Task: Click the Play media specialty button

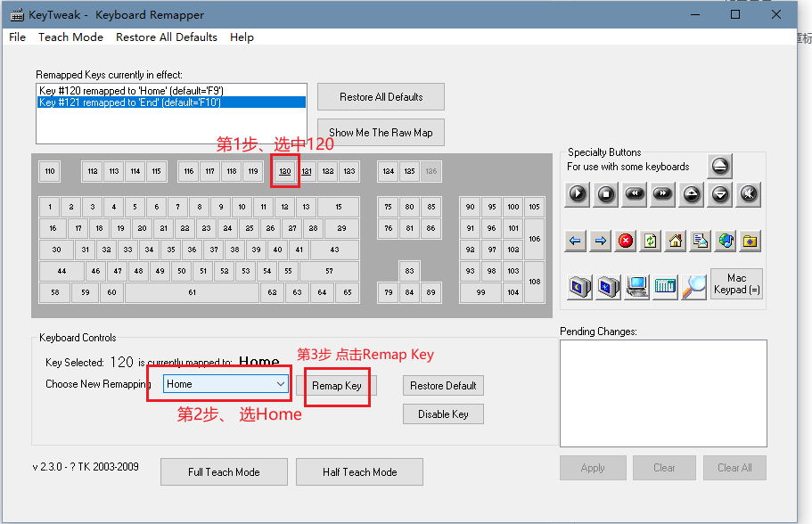Action: click(x=578, y=194)
